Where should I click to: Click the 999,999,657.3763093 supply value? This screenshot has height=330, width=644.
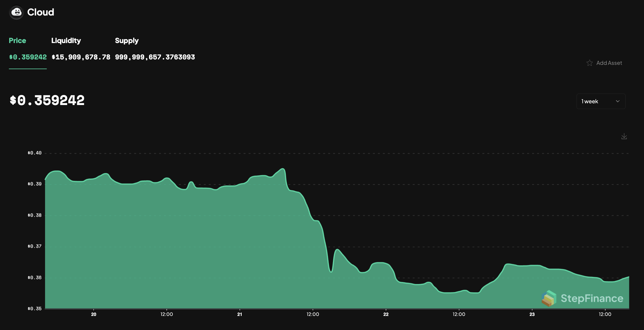(x=155, y=57)
